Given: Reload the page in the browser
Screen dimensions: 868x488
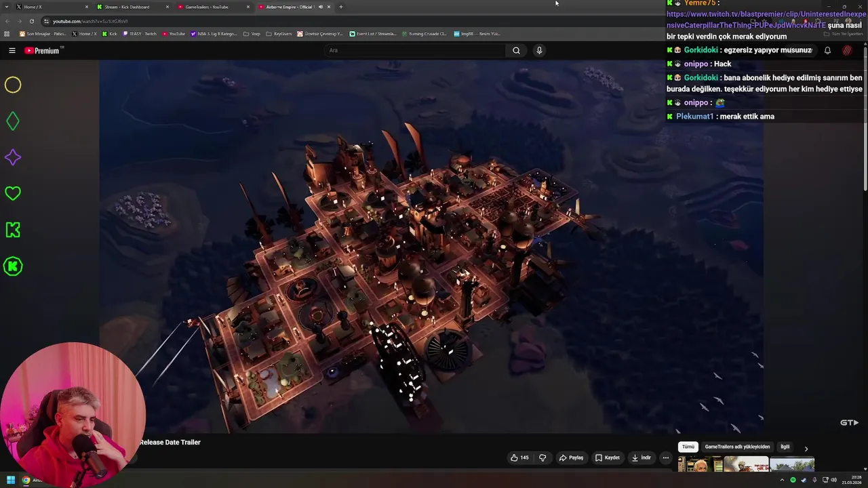Looking at the screenshot, I should 31,21.
